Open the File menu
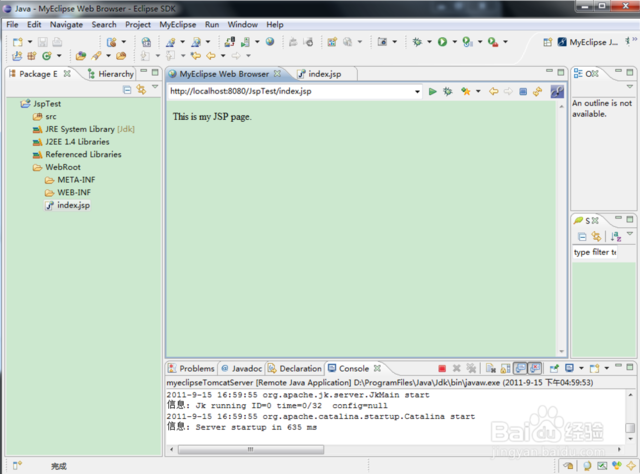 coord(12,24)
